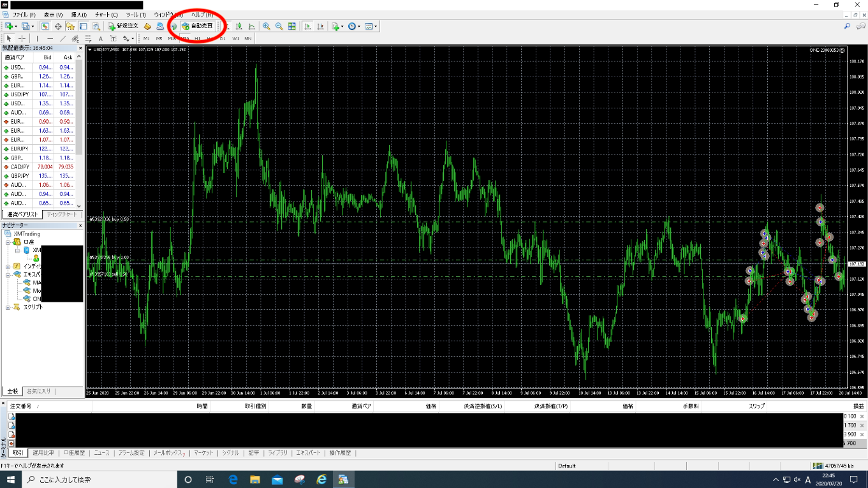Expand the スクリプト node in Navigator
The image size is (868, 488).
tap(9, 307)
